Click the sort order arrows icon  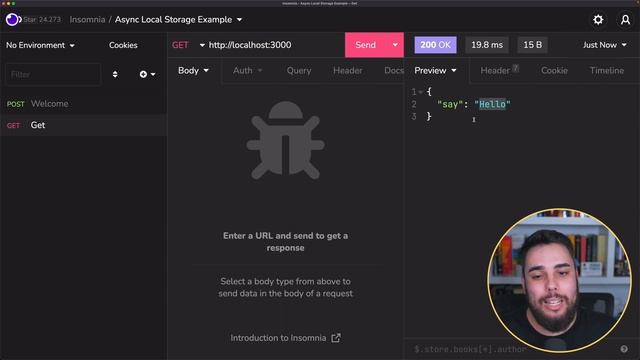115,74
